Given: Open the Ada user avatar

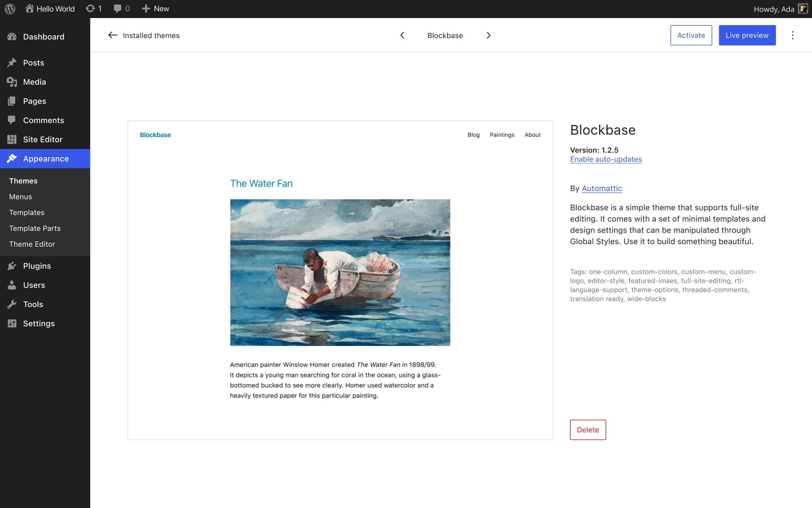Looking at the screenshot, I should pos(802,9).
